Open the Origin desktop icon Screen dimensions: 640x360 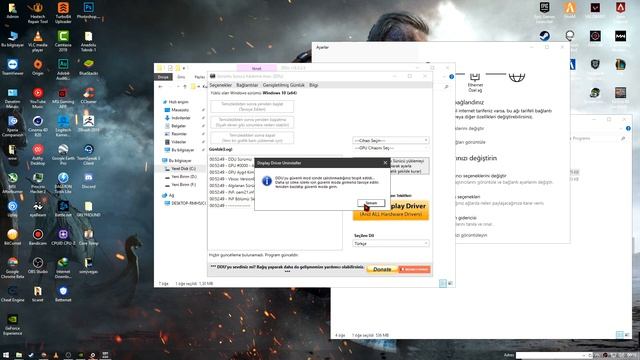38,67
